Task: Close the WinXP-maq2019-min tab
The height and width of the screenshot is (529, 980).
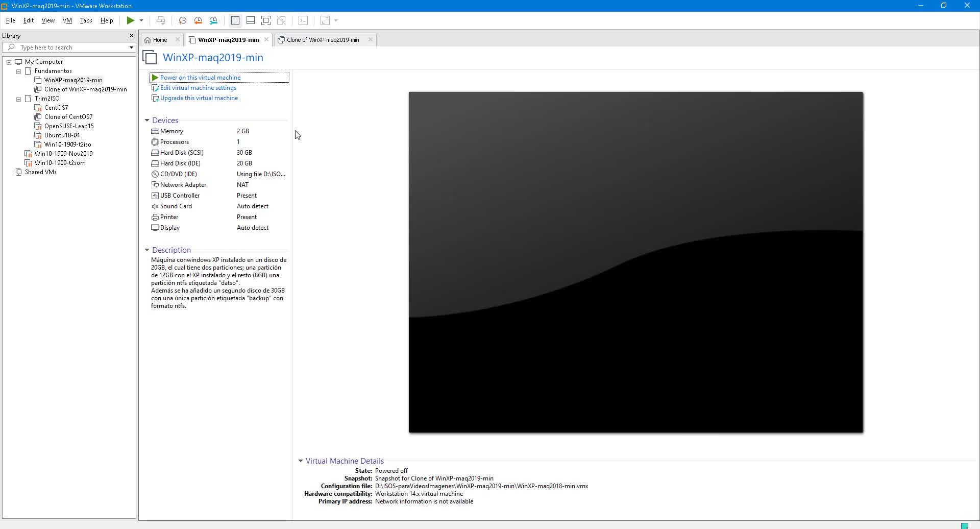Action: (266, 39)
